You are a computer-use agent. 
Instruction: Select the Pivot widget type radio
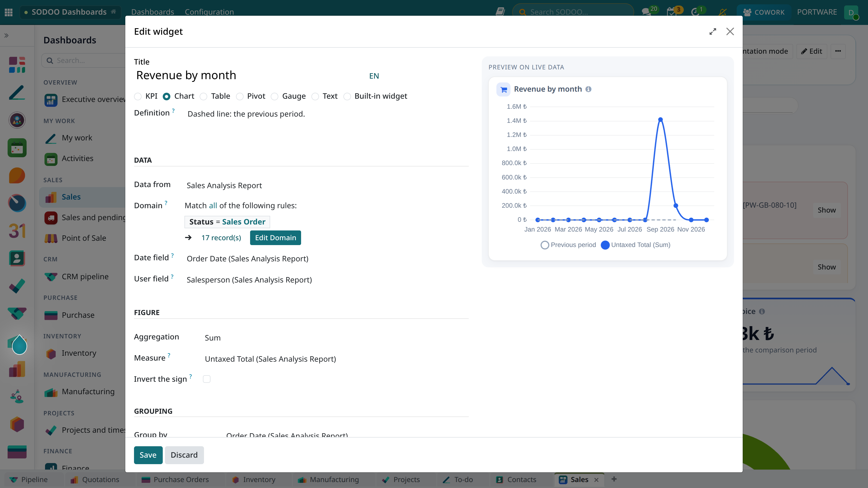coord(240,96)
